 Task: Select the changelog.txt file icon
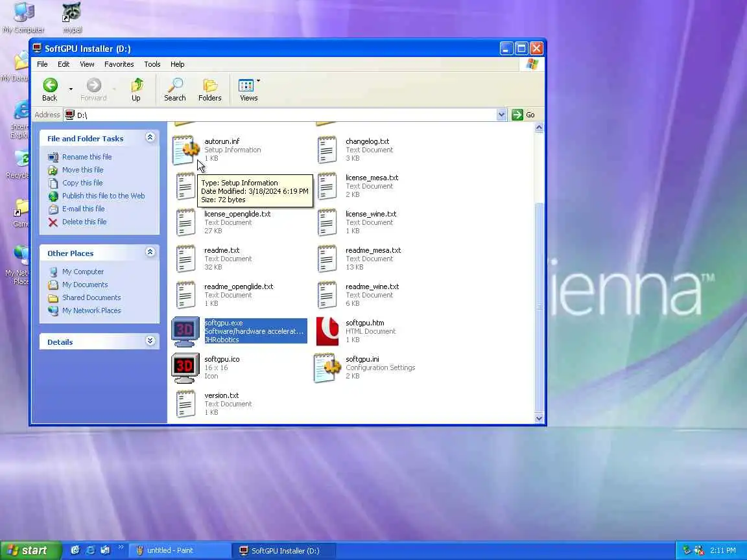[x=327, y=150]
